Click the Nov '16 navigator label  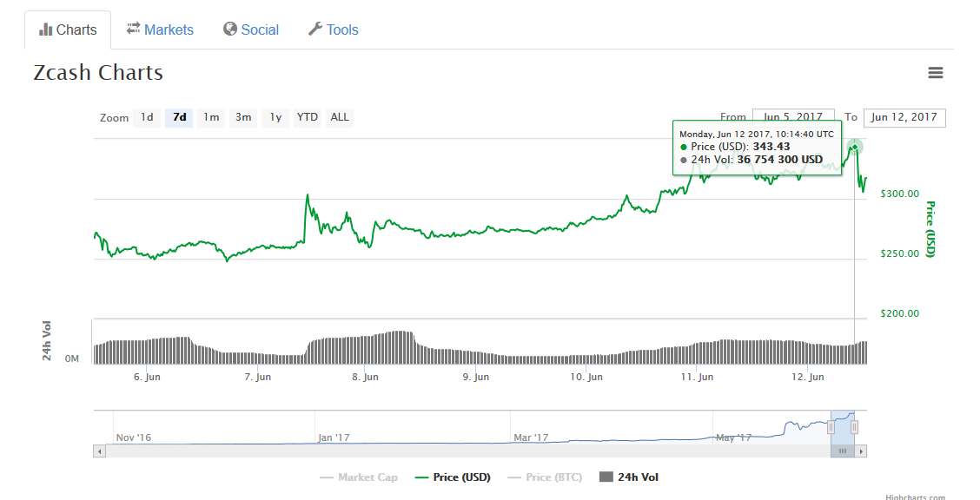133,437
